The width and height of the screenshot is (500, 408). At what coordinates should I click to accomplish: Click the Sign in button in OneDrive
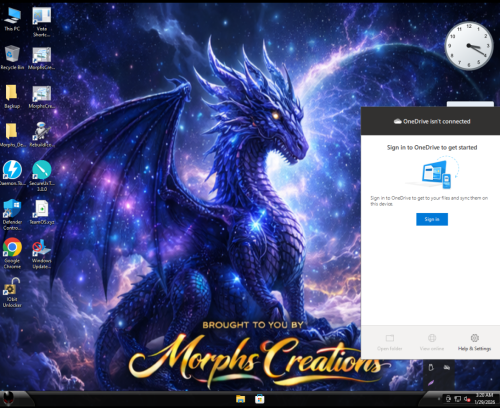pos(432,219)
